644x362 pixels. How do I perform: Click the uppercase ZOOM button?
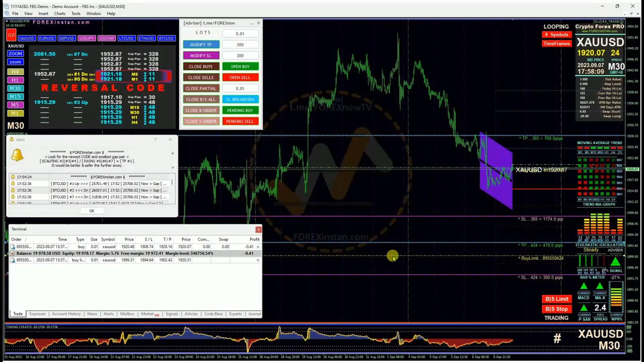pyautogui.click(x=15, y=54)
